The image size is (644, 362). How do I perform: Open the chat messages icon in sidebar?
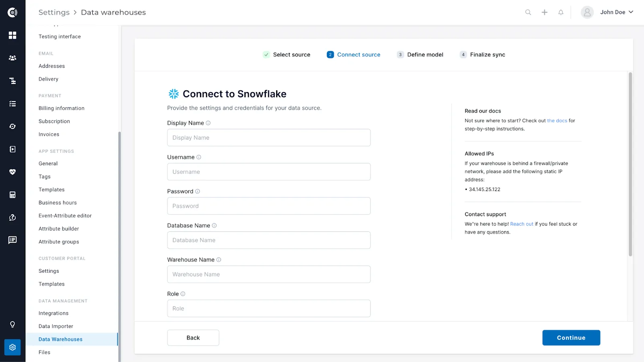(x=12, y=240)
